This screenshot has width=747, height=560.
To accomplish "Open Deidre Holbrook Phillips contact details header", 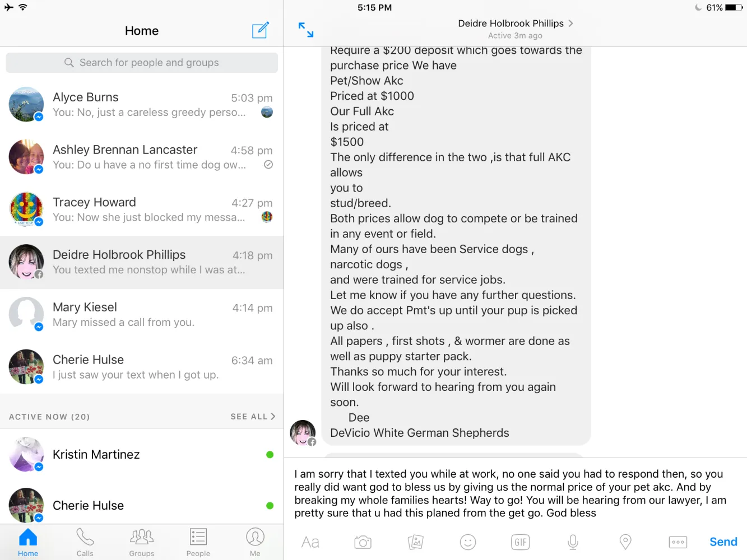I will pos(516,24).
